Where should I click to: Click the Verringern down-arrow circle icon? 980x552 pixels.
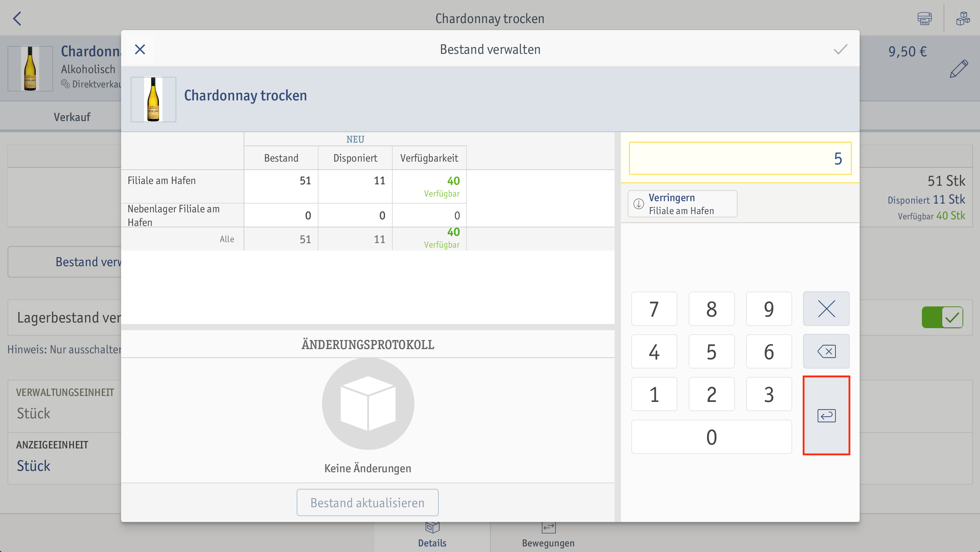tap(638, 204)
